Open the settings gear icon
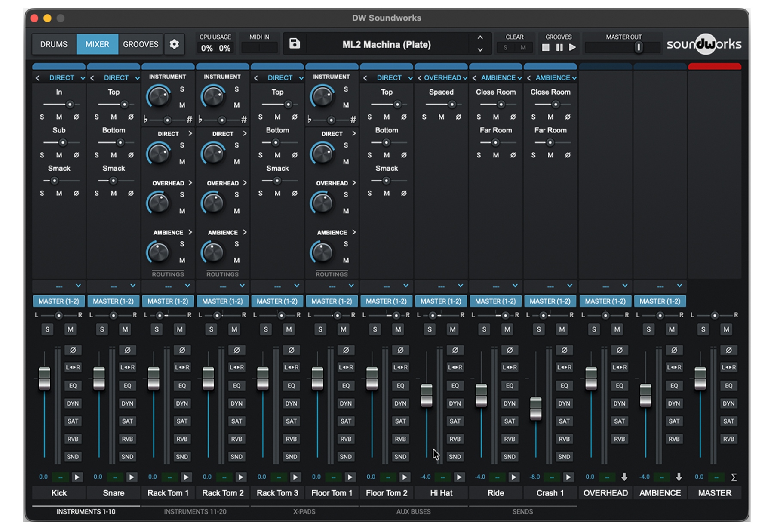The height and width of the screenshot is (532, 774). tap(174, 44)
